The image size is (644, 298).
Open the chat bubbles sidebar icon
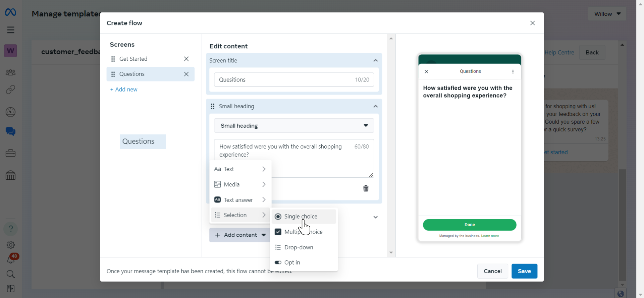[10, 131]
